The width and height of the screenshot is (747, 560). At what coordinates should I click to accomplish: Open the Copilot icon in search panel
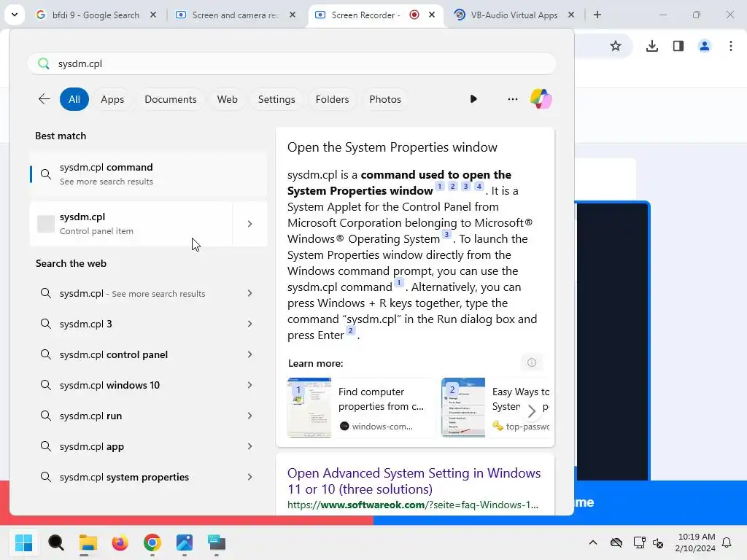coord(541,99)
